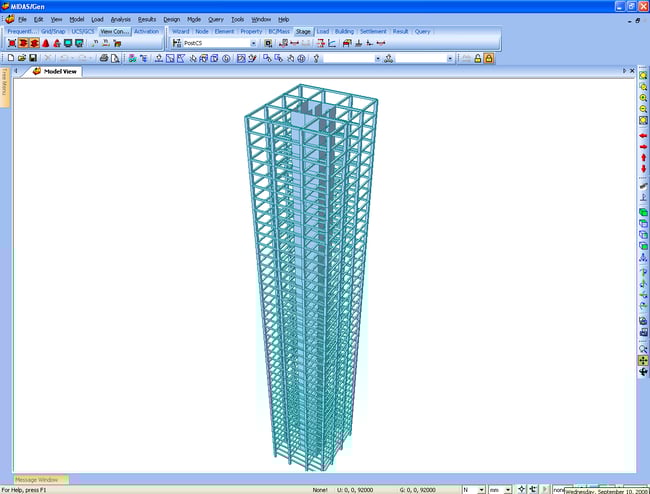
Task: Click the construction stage icon beside PostCS
Action: coord(177,43)
